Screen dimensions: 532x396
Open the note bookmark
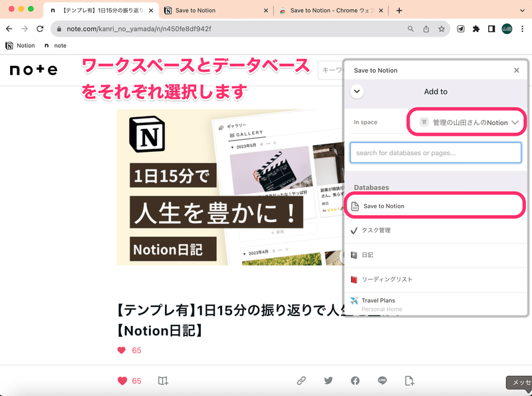point(55,45)
